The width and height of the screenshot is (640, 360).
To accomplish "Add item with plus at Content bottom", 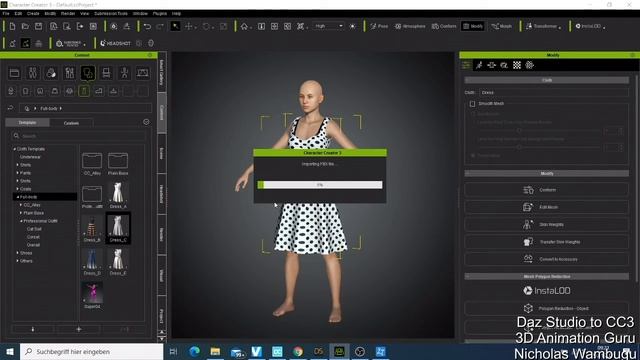I will point(79,329).
